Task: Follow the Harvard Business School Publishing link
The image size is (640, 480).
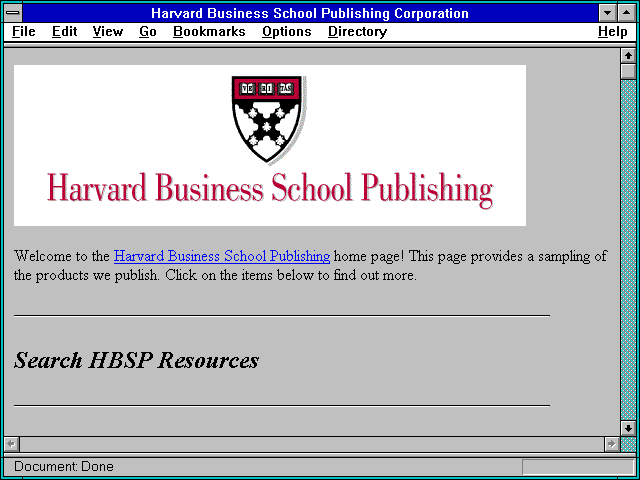Action: point(222,256)
